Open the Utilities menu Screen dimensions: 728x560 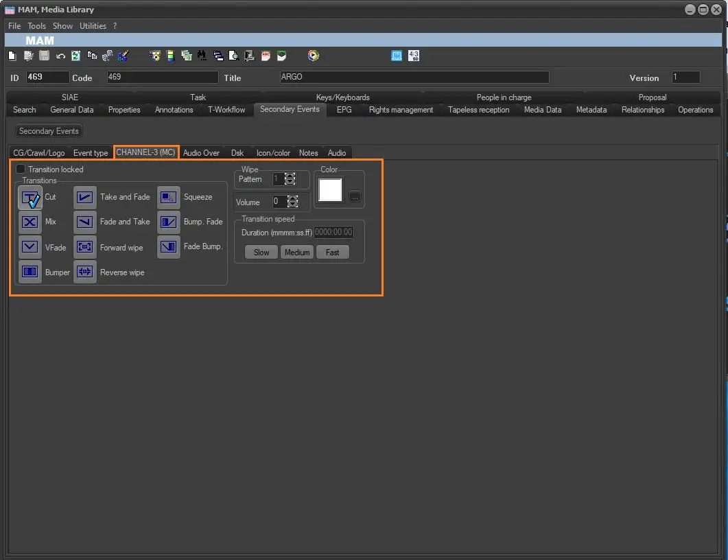(x=93, y=26)
